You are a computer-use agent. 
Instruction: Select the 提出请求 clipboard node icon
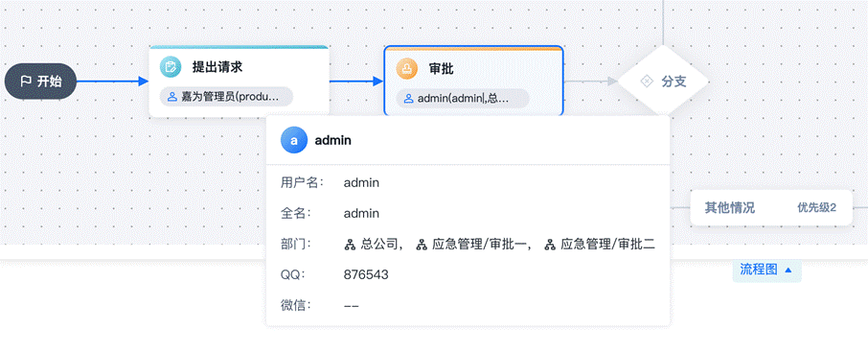click(171, 67)
